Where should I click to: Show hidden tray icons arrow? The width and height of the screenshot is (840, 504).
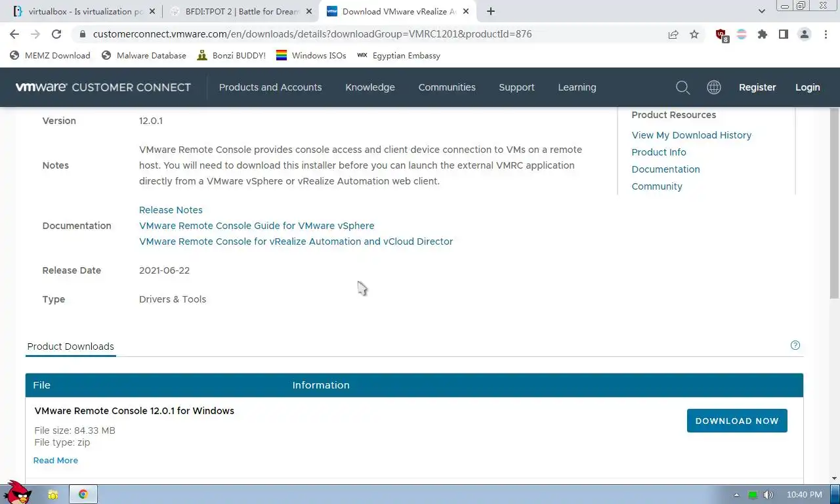click(736, 495)
